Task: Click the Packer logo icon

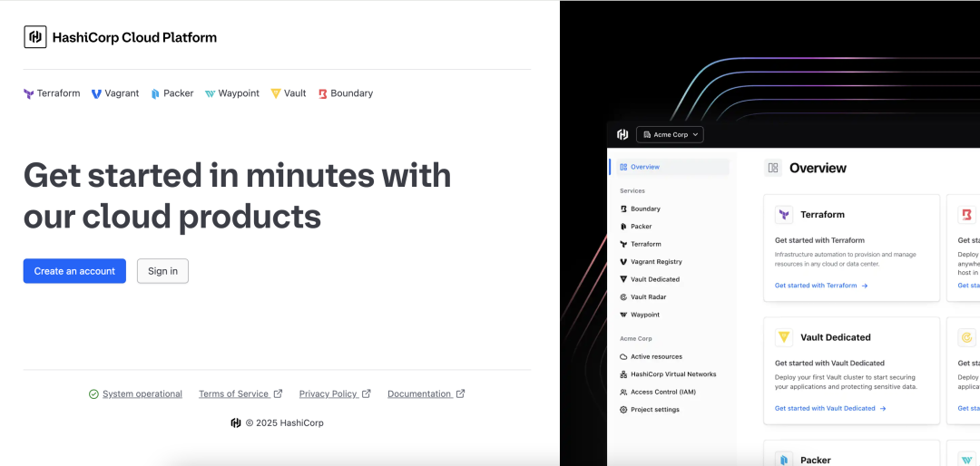Action: [x=156, y=93]
